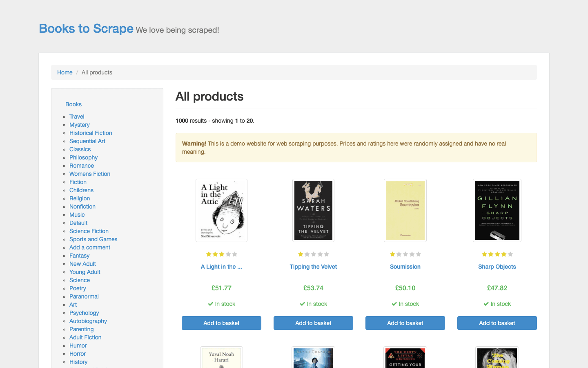Click the In stock checkmark under Soumission
The height and width of the screenshot is (368, 588).
tap(393, 304)
